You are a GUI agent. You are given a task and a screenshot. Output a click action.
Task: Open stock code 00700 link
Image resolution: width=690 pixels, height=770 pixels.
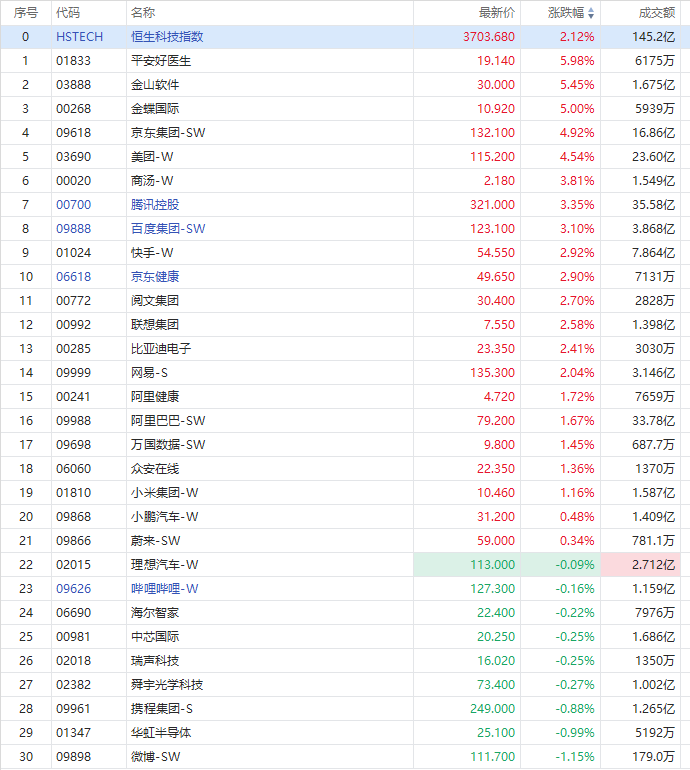click(74, 205)
